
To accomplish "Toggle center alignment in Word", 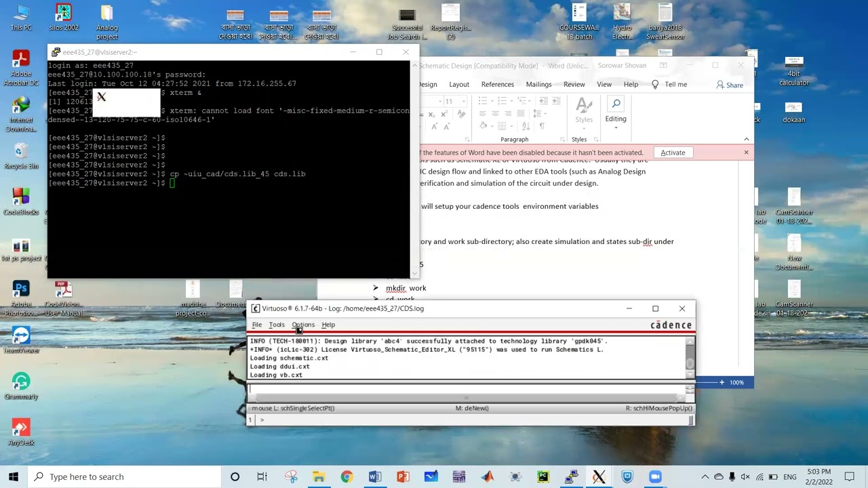I will [495, 113].
